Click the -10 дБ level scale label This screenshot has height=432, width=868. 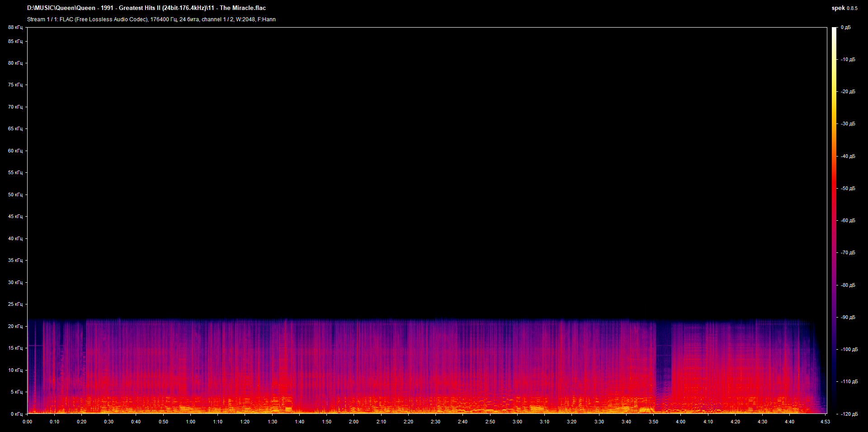coord(848,59)
